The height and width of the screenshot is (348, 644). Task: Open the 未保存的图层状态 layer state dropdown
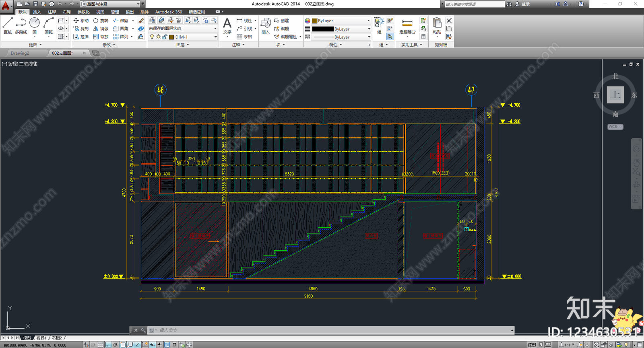[x=183, y=29]
